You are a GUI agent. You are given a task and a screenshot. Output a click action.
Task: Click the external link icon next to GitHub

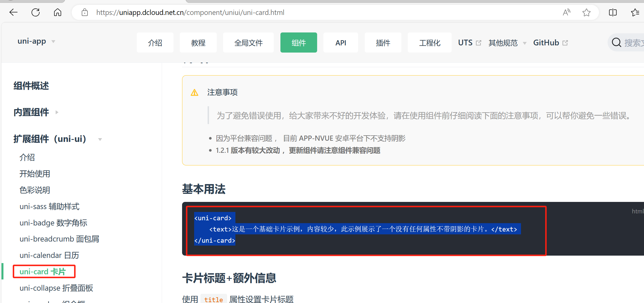(565, 43)
